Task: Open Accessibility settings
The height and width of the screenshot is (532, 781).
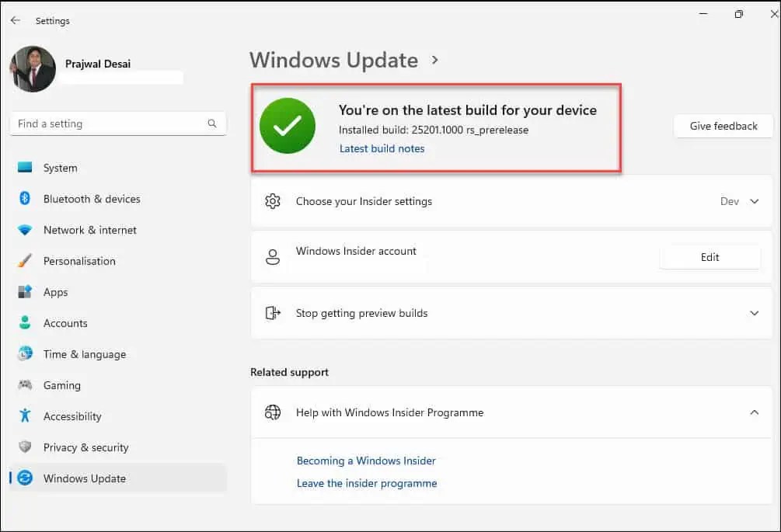Action: click(x=118, y=416)
